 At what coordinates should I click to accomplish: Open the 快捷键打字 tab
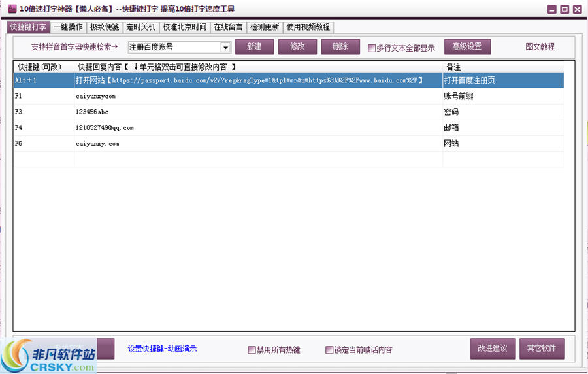29,27
